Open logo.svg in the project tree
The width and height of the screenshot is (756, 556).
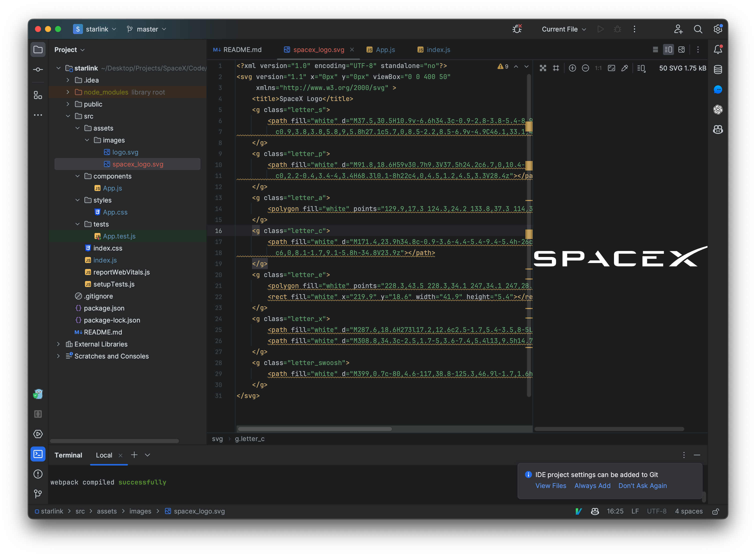click(125, 152)
